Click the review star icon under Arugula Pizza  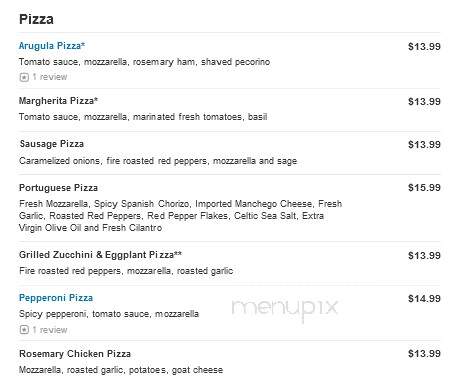[24, 77]
